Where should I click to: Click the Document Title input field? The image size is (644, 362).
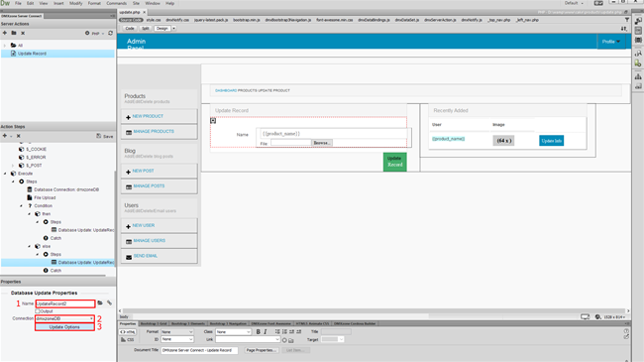199,350
